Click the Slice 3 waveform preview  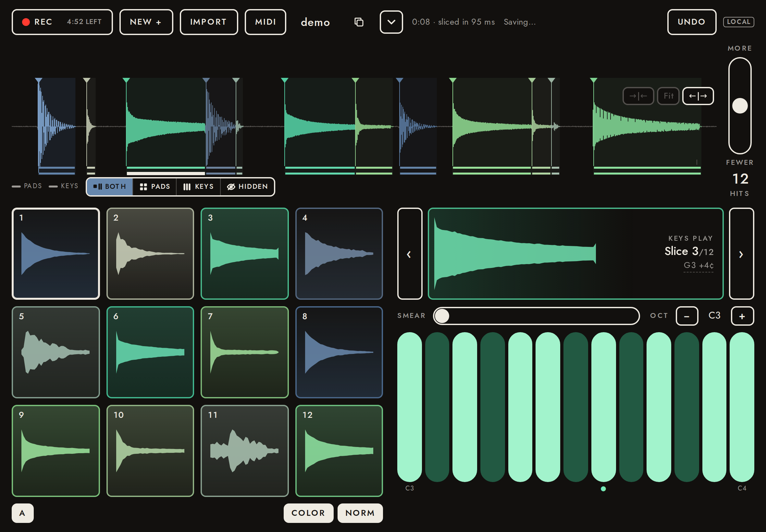click(x=575, y=254)
